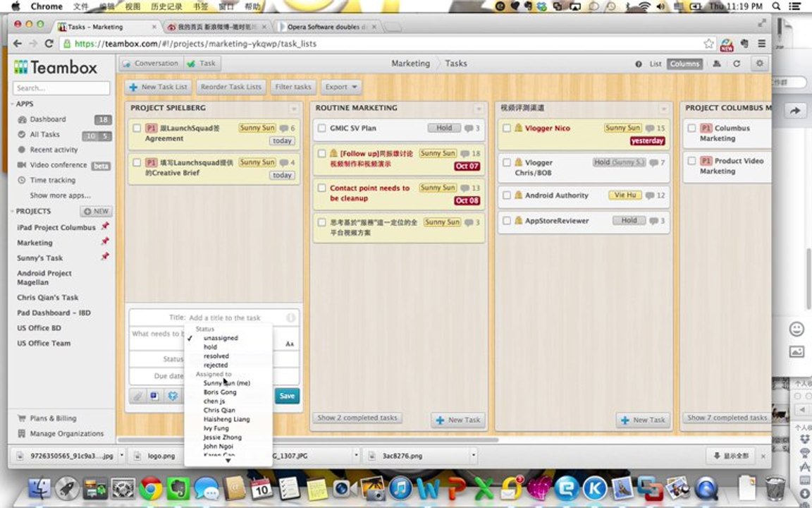The image size is (812, 508).
Task: Open the settings gear in Teambox toolbar
Action: point(759,64)
